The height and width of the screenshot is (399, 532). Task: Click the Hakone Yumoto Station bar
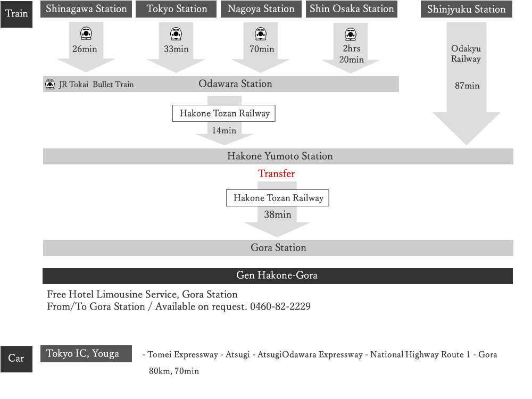point(278,156)
